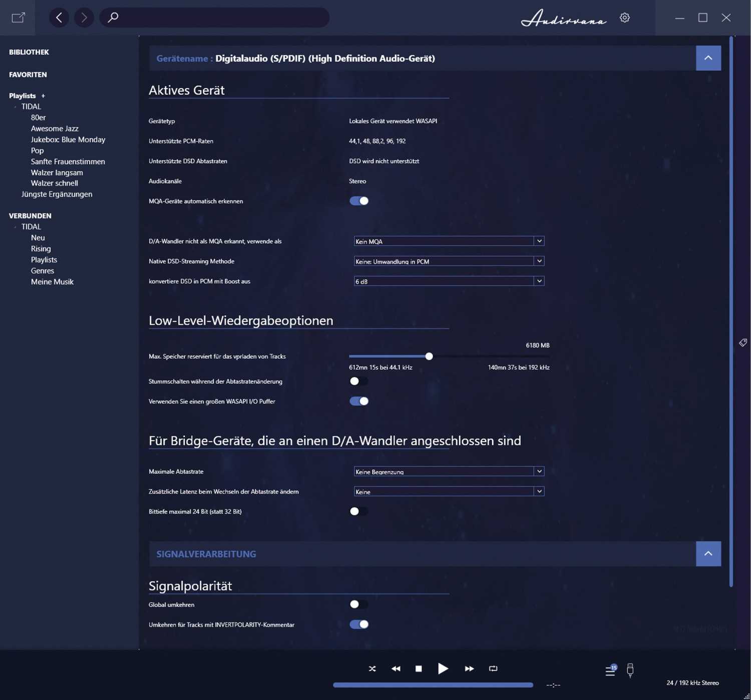Screen dimensions: 751x700
Task: Toggle shuffle playback
Action: coord(372,668)
